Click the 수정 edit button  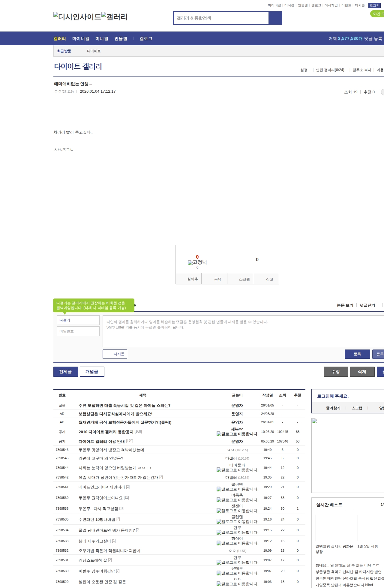tap(336, 372)
